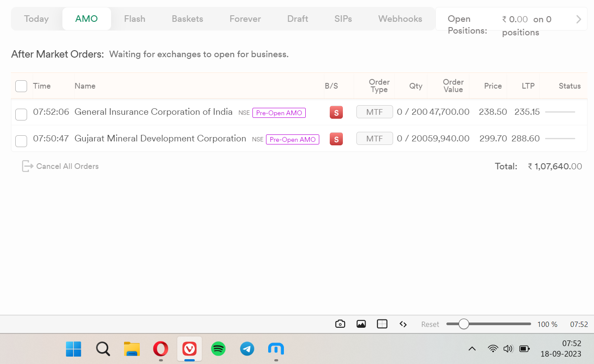Screen dimensions: 594x364
Task: Show hidden system tray icons
Action: [x=472, y=348]
